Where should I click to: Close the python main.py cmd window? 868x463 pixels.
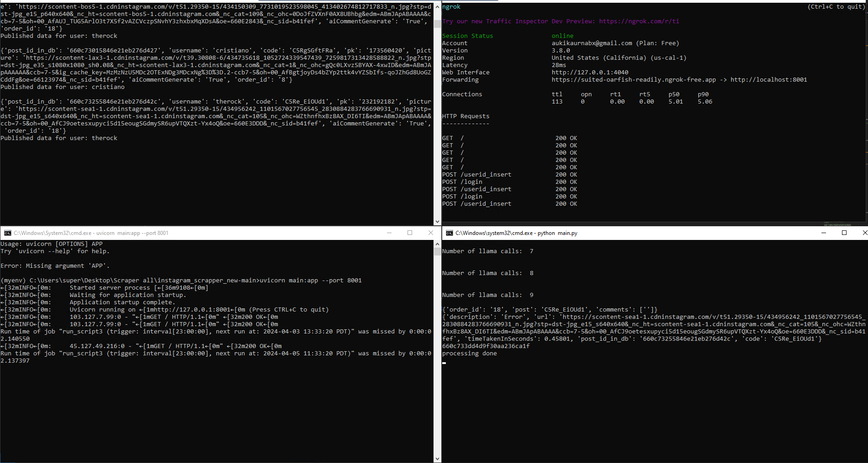[864, 233]
